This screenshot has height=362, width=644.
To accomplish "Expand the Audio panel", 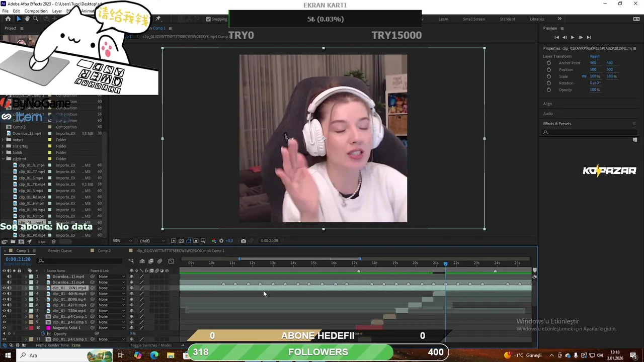I will (548, 114).
